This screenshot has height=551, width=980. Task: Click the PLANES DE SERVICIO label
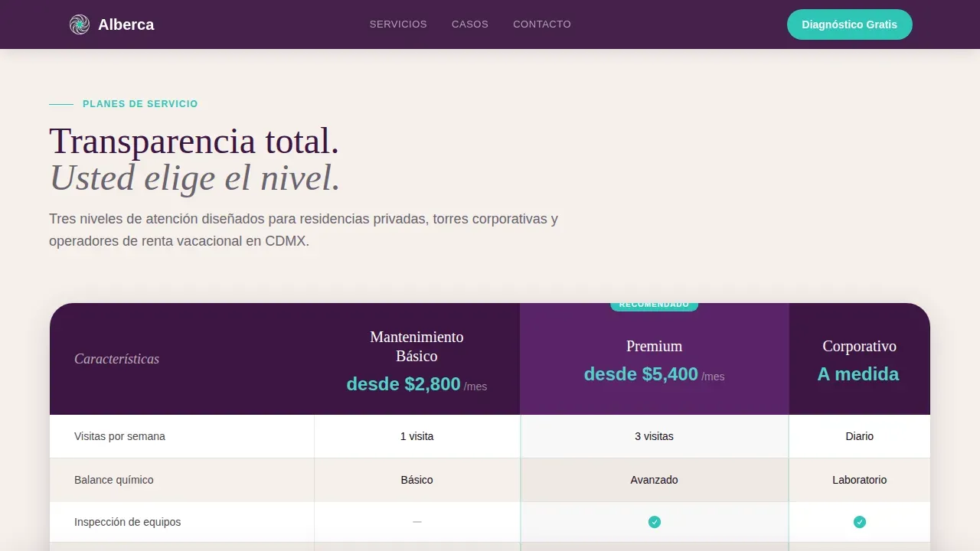pyautogui.click(x=140, y=104)
